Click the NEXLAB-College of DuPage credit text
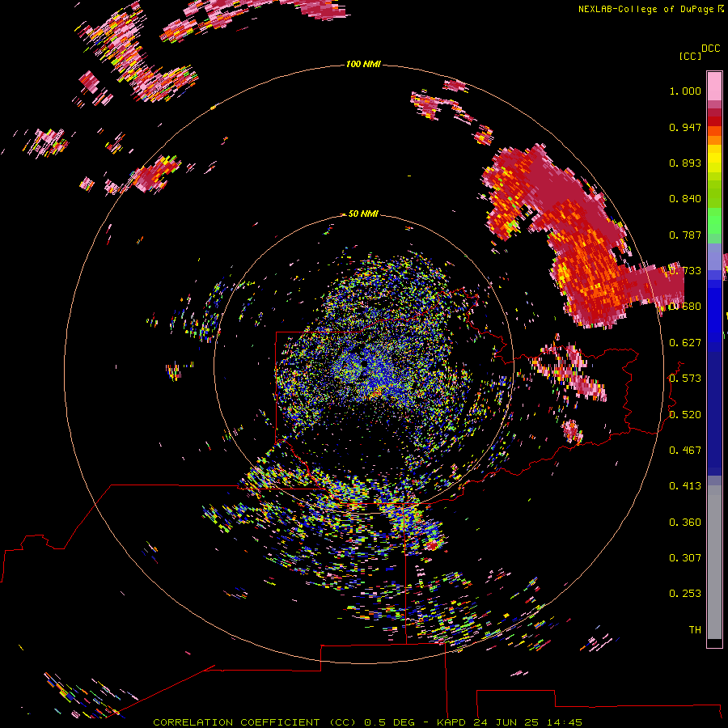This screenshot has width=728, height=728. (x=651, y=9)
